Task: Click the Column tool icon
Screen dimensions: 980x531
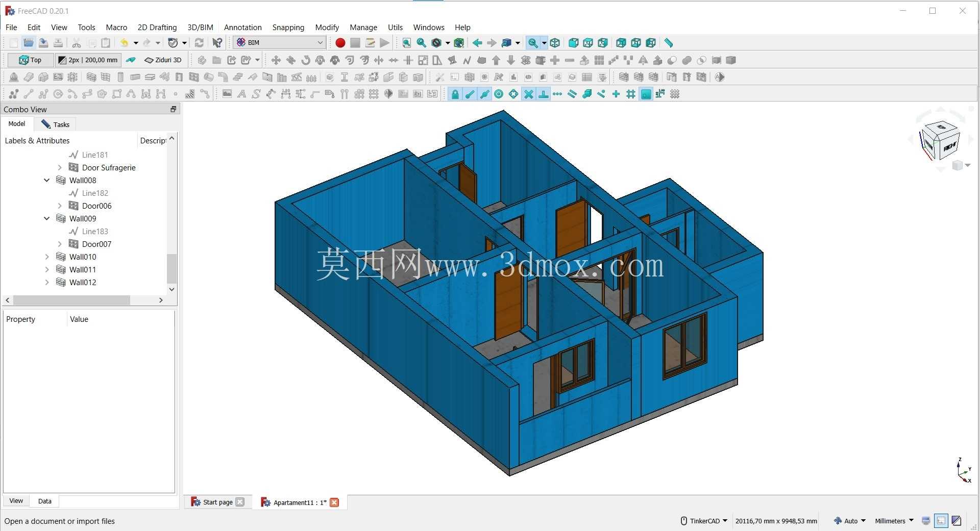Action: point(120,77)
